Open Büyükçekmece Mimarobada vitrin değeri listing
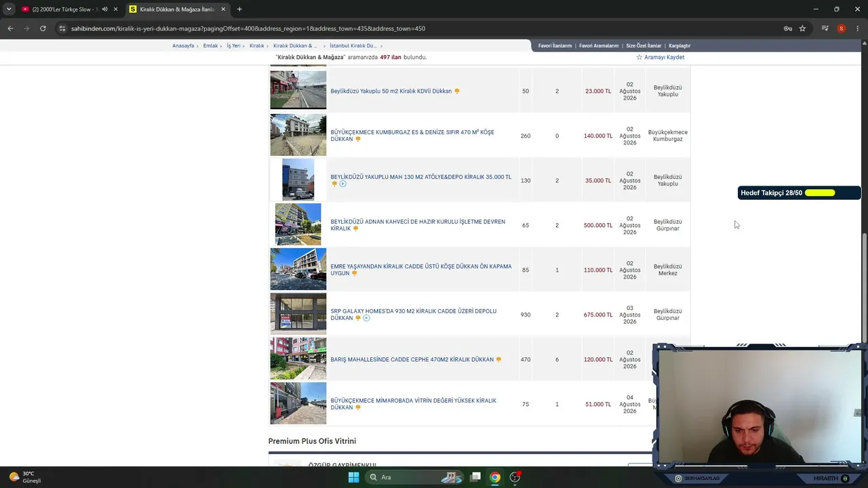 tap(414, 404)
